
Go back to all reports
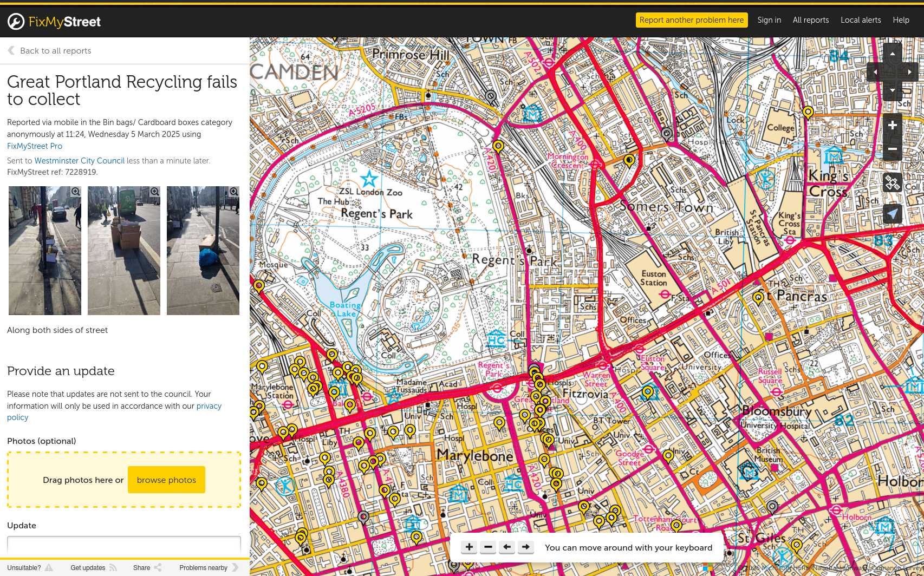click(49, 50)
